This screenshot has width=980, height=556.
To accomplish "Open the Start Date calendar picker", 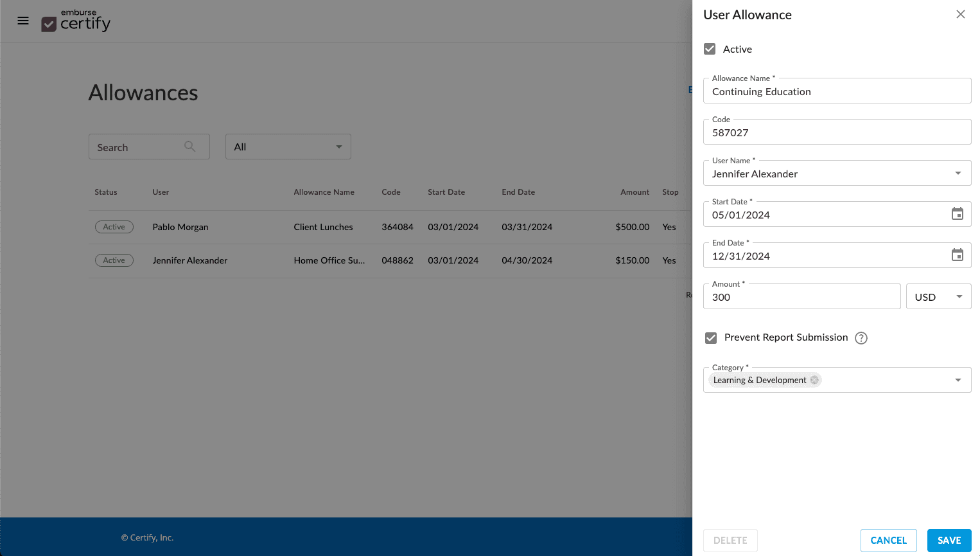I will pos(957,214).
